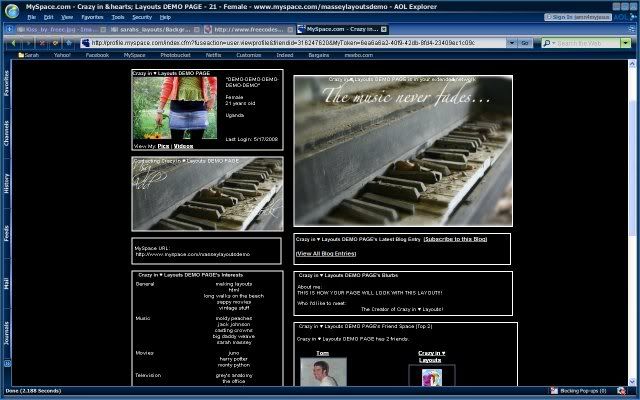
Task: Switch to the Kiss_by_freec.jpg tab
Action: click(x=61, y=29)
